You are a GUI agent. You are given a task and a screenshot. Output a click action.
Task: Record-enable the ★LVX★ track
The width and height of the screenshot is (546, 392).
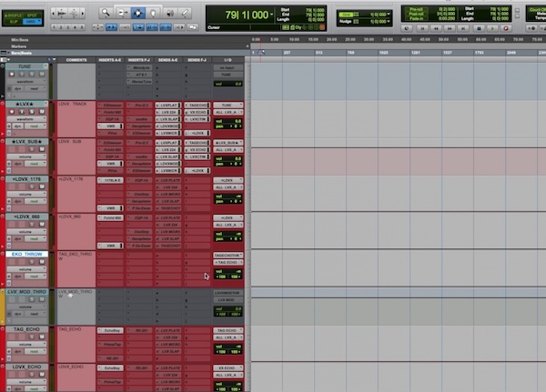tap(12, 112)
